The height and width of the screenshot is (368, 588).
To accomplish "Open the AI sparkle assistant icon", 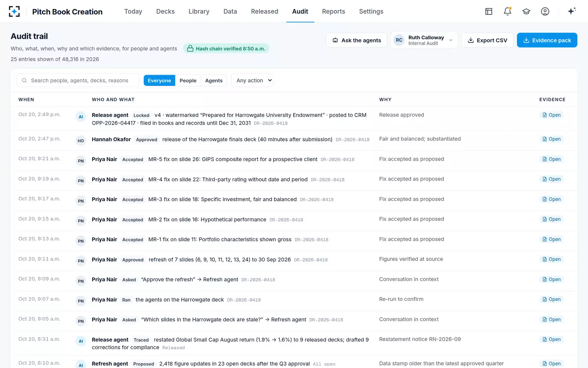I will (x=572, y=11).
